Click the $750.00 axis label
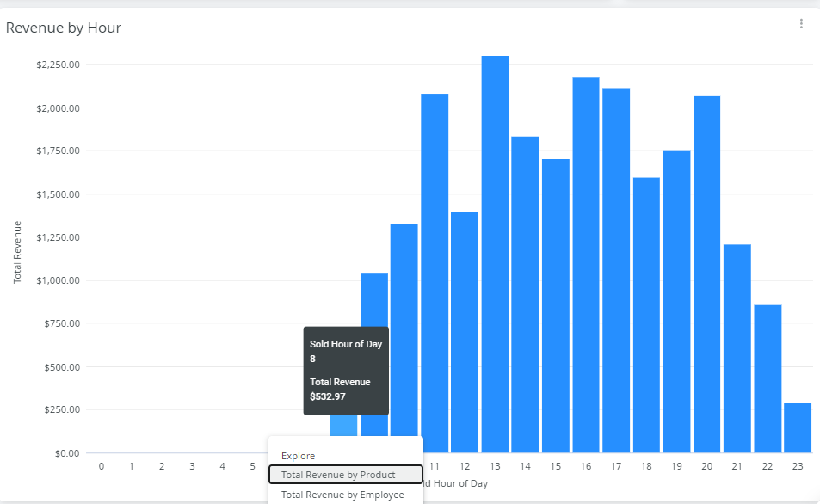The height and width of the screenshot is (504, 820). click(62, 323)
